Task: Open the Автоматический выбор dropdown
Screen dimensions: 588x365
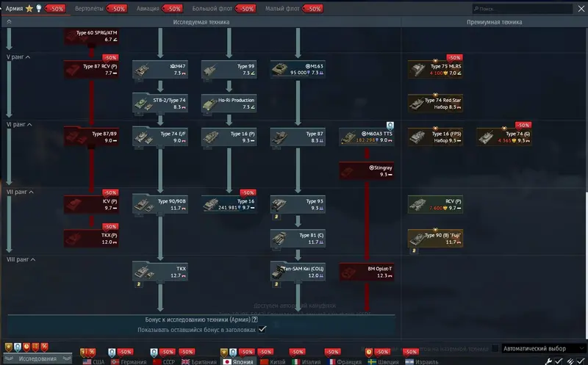Action: coord(540,348)
